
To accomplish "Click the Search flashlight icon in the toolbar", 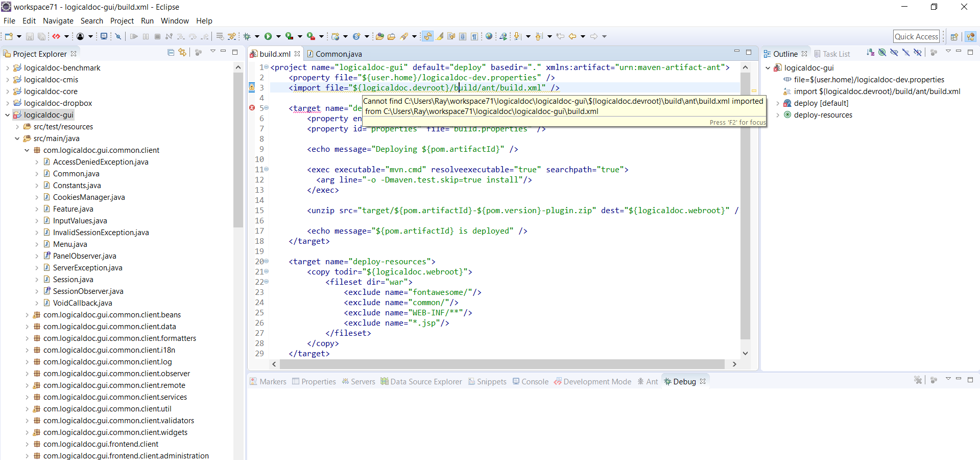I will pos(404,36).
